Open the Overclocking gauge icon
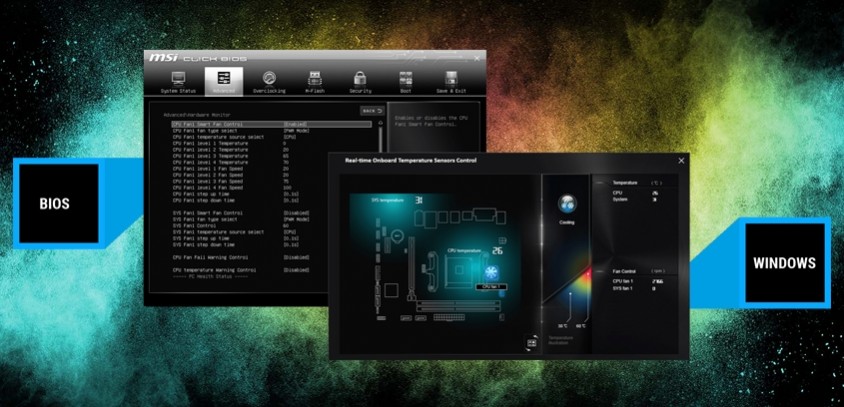The width and height of the screenshot is (844, 407). (269, 80)
